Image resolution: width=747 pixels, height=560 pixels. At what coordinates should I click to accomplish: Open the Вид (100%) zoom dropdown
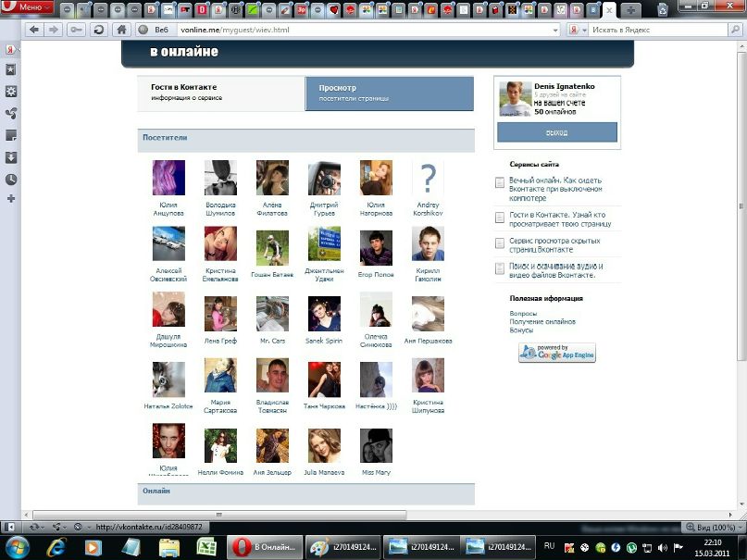(713, 528)
